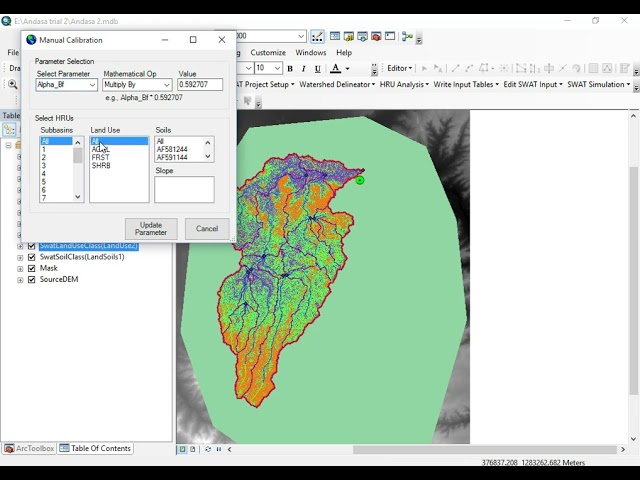Screen dimensions: 640x480
Task: Expand the Mask layer
Action: tap(20, 269)
